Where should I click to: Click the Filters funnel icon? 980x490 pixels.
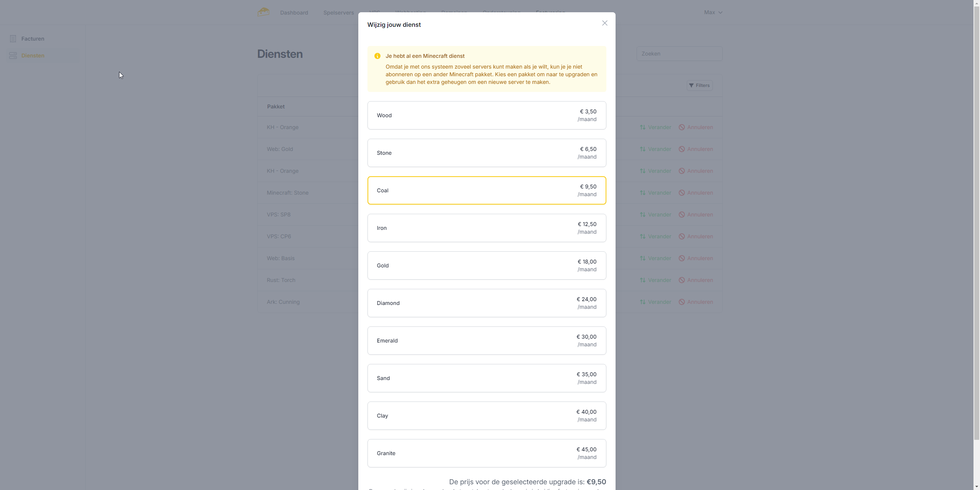pos(691,85)
